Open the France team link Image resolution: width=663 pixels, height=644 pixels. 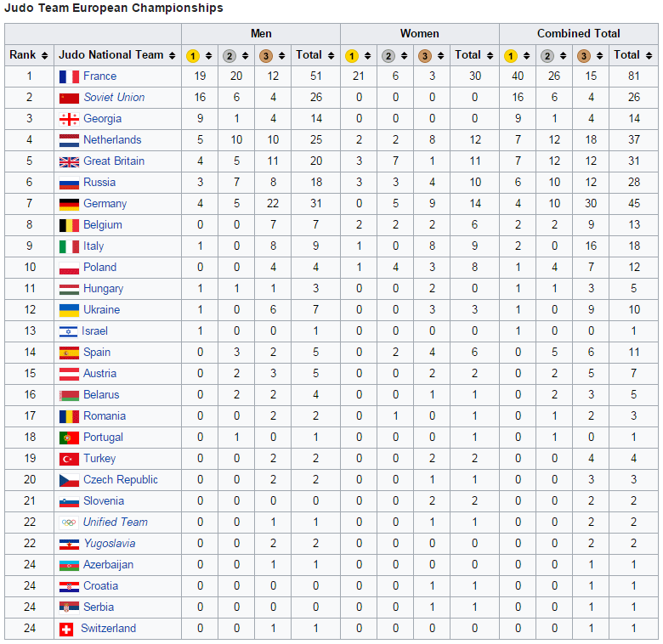tap(99, 76)
